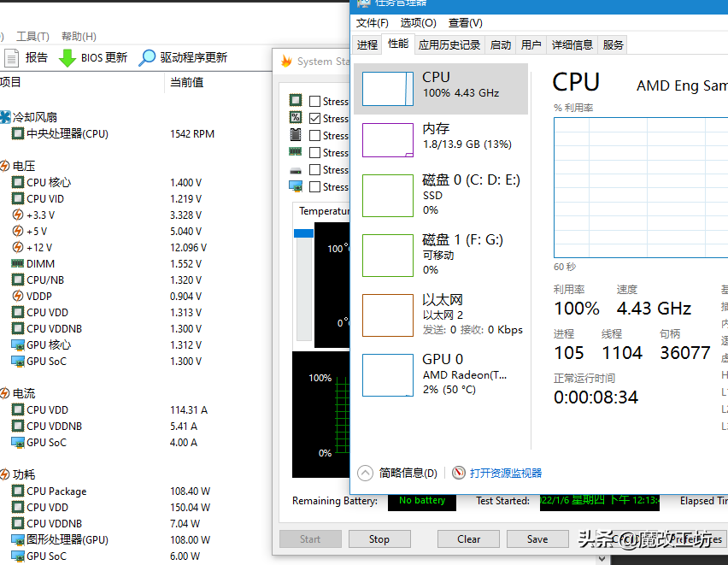
Task: Enable the third Stress checkbox
Action: (x=314, y=135)
